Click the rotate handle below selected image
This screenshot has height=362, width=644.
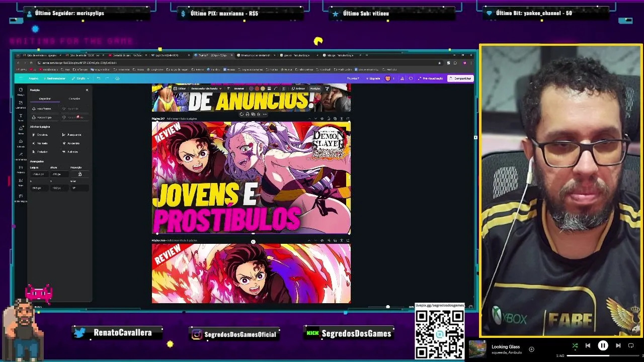(x=253, y=242)
